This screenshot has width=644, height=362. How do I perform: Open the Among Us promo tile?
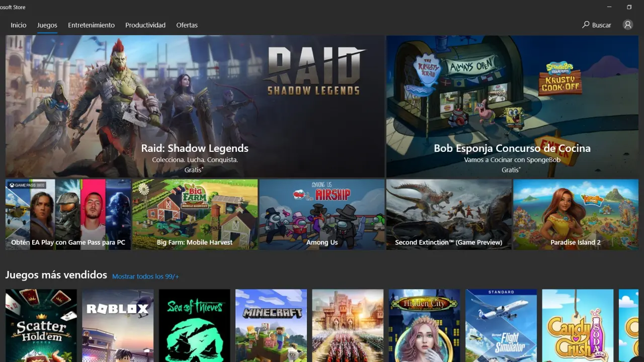[x=322, y=215]
